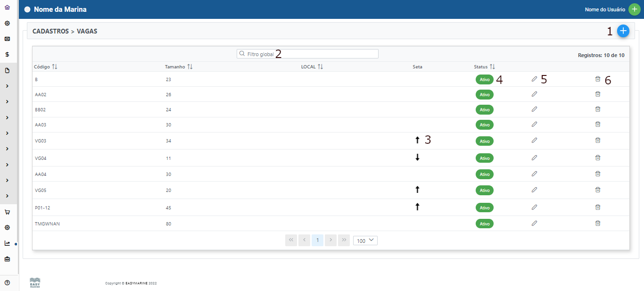Open the home icon in sidebar
644x291 pixels.
(x=7, y=8)
